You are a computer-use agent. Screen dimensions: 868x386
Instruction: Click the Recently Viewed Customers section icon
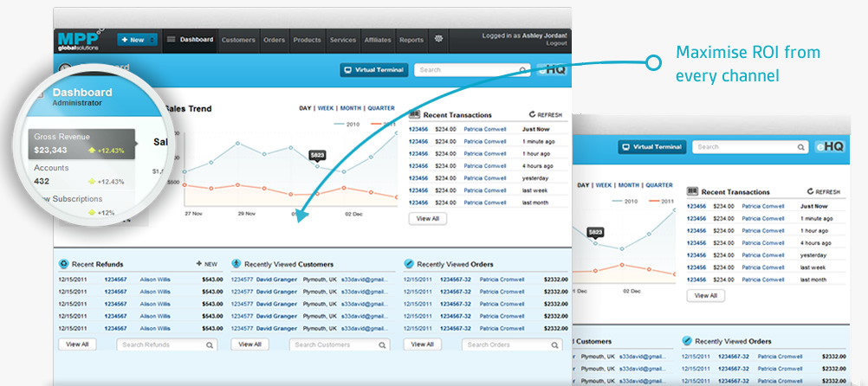(x=236, y=264)
